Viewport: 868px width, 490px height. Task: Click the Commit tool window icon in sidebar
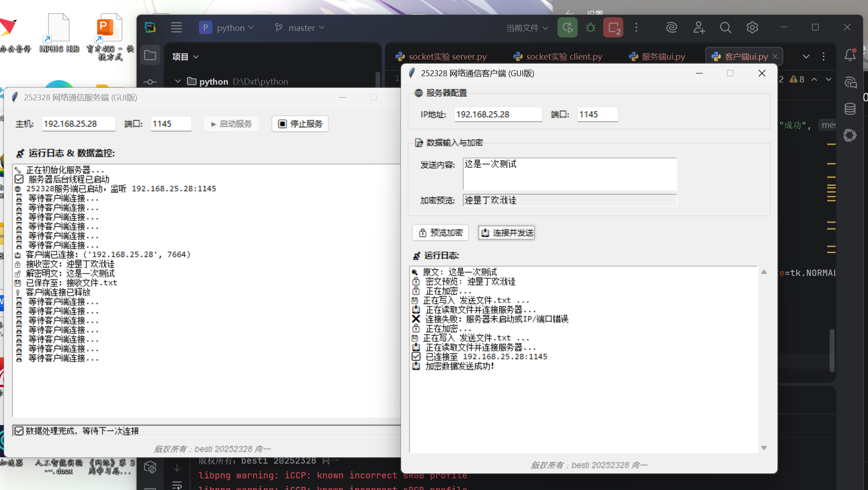pos(150,82)
